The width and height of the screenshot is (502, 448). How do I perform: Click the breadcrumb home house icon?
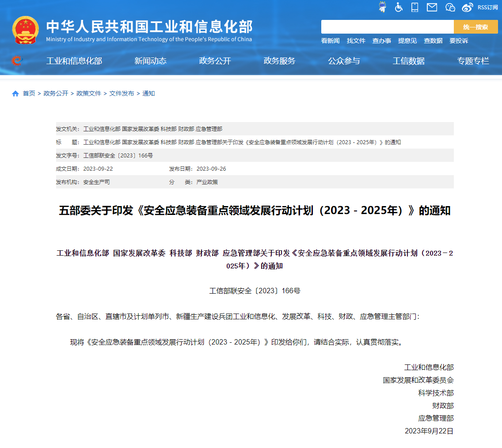tap(15, 94)
